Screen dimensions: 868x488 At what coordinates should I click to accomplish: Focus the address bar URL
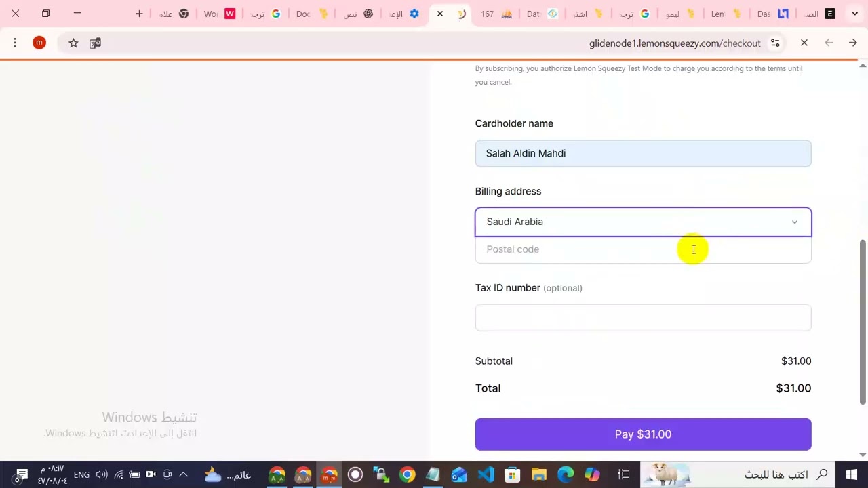pos(675,43)
